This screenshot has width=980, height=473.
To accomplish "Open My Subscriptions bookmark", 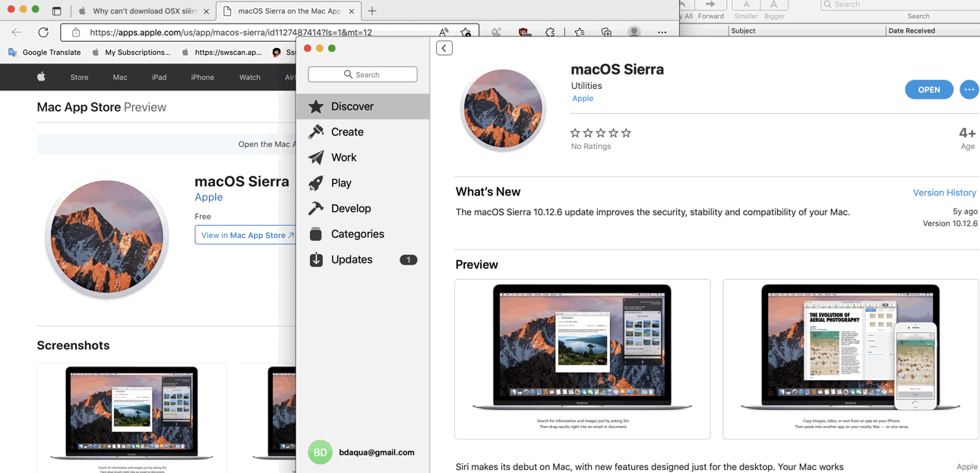I will tap(131, 52).
